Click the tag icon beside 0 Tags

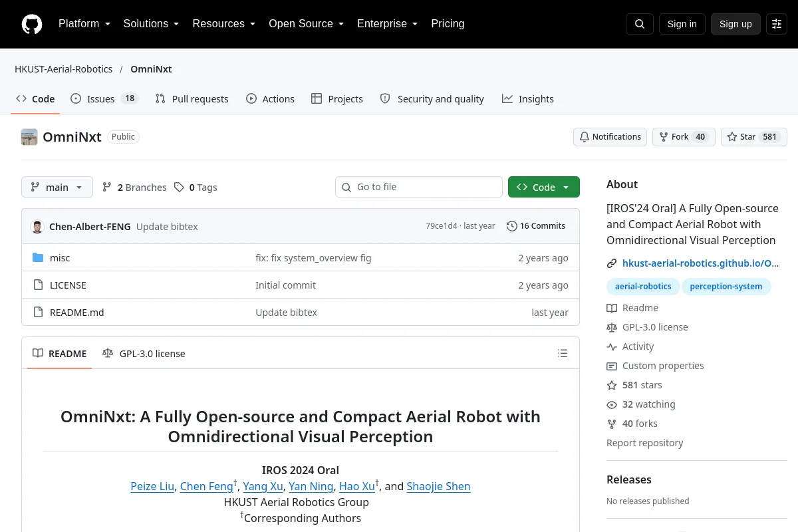click(179, 188)
